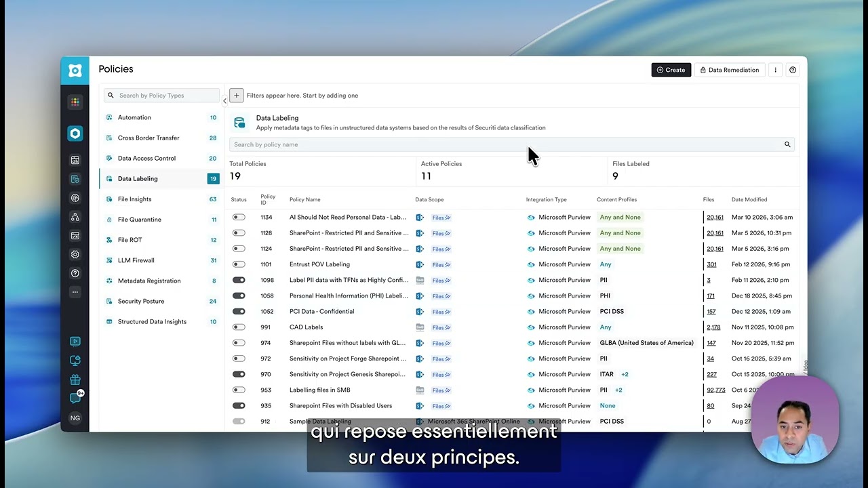868x488 pixels.
Task: Expand the +2 content profiles for policy 970
Action: 625,374
